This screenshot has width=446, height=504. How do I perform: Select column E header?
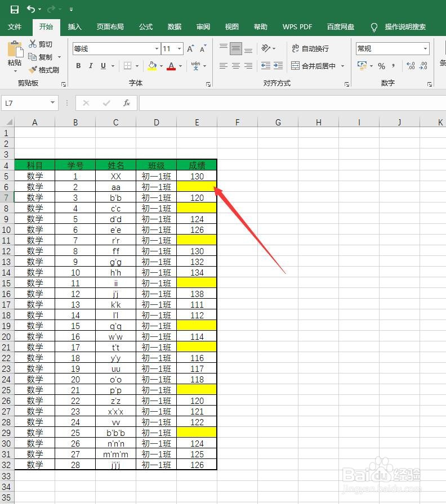(x=197, y=122)
